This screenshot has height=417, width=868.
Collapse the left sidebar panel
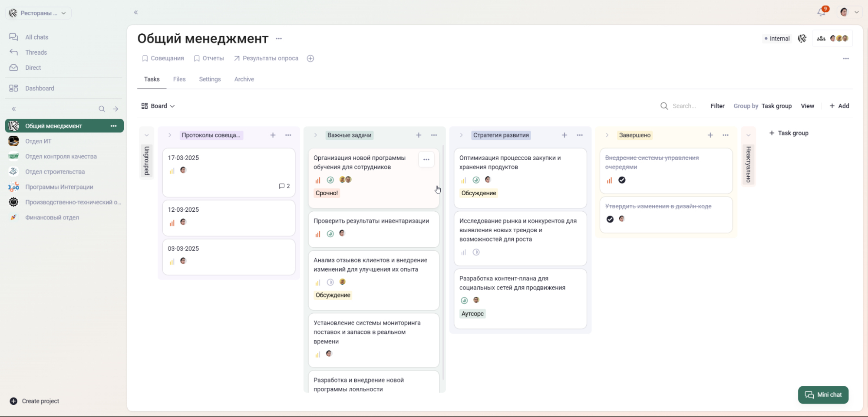point(136,13)
